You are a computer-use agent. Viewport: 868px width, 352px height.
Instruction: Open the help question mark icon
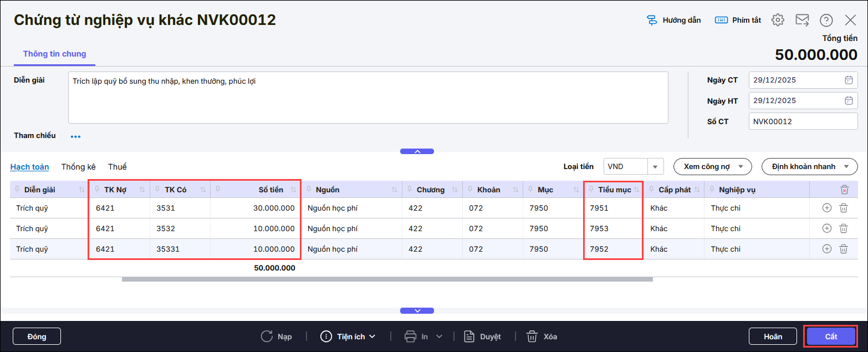tap(826, 20)
